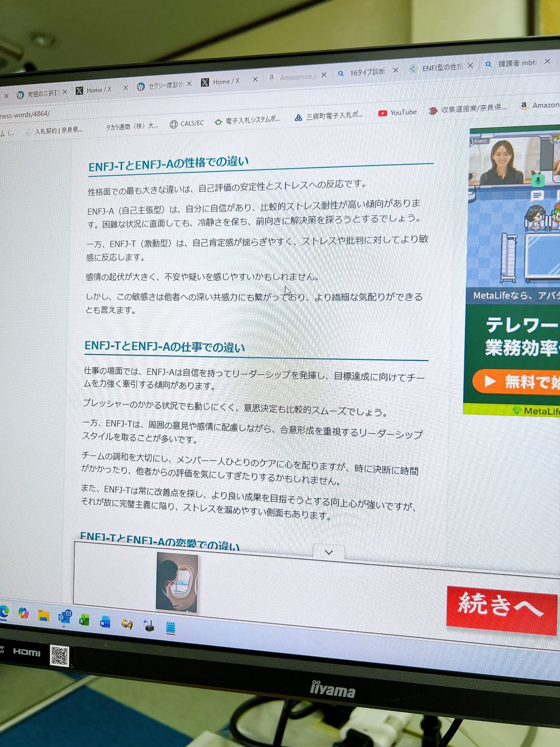This screenshot has height=747, width=560.
Task: Open Outlook from the taskbar
Action: [x=63, y=617]
